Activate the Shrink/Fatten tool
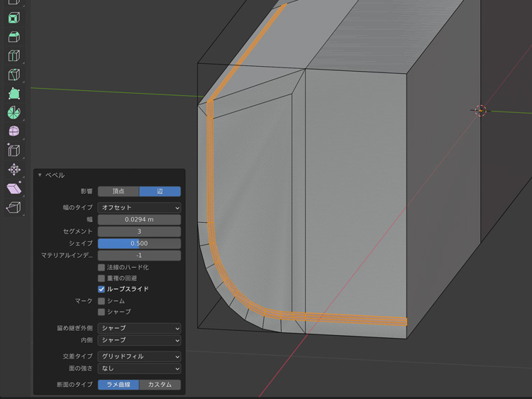 click(13, 170)
